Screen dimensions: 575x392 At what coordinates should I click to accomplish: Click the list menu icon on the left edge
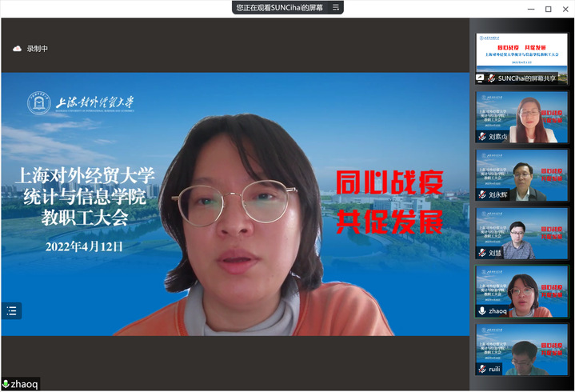[11, 311]
